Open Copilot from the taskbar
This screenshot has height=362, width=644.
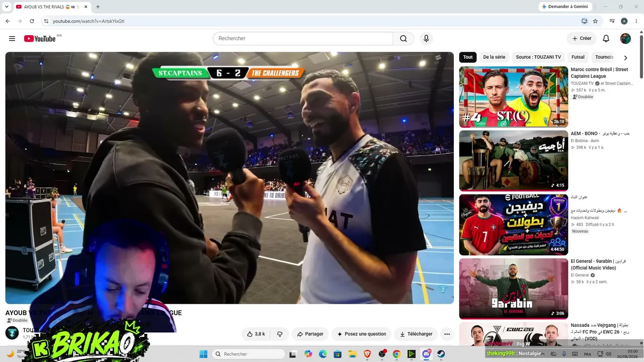pos(308,354)
